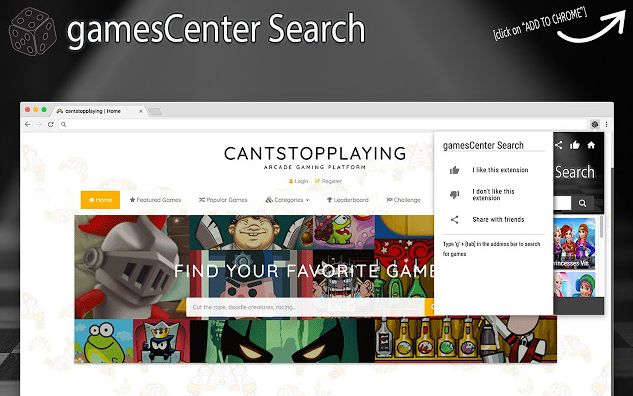
Task: Open the knight game banner image
Action: [x=132, y=267]
